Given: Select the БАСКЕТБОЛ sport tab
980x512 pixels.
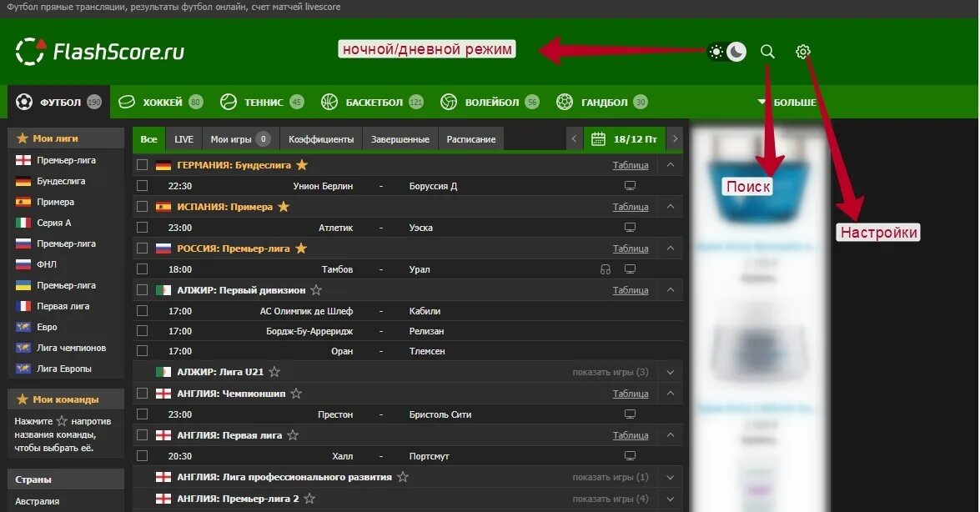Looking at the screenshot, I should [x=373, y=102].
